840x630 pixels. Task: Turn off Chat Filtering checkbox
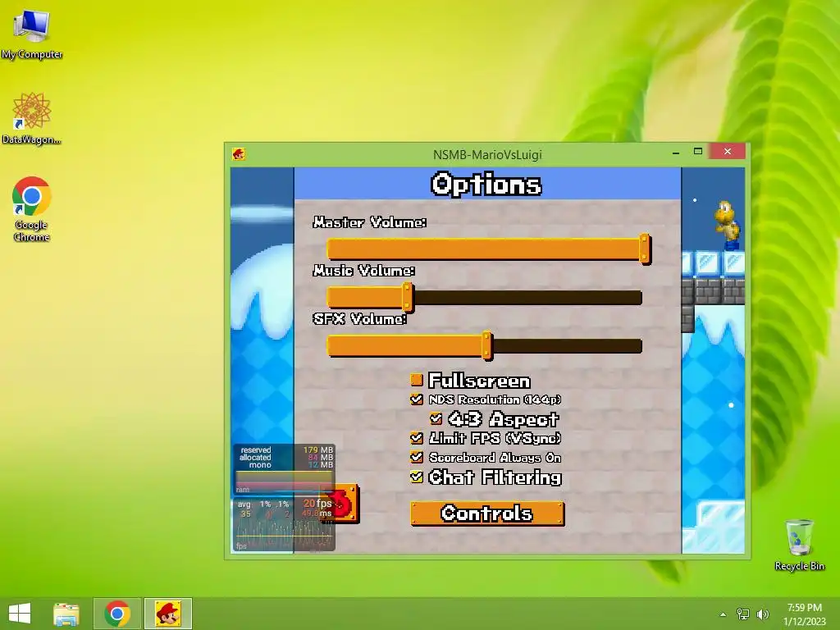coord(416,477)
